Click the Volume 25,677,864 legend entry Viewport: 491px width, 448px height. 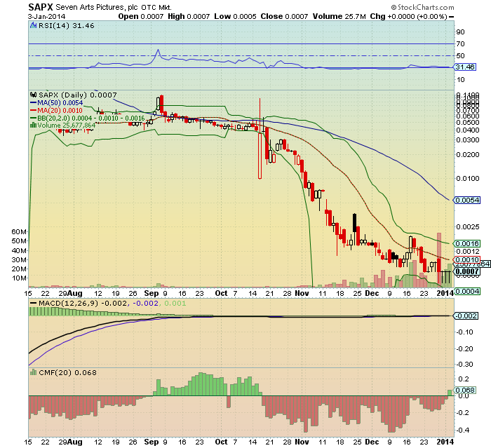tap(67, 125)
